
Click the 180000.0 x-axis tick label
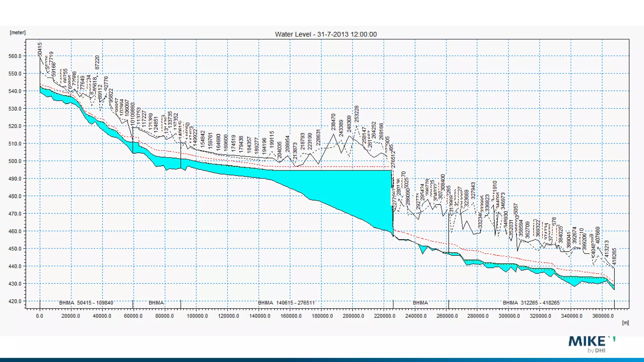tap(322, 316)
